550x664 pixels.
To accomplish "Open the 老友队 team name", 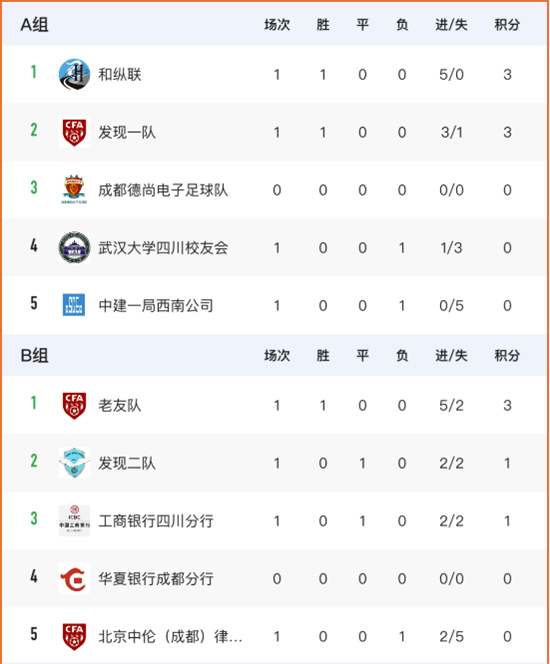I will click(x=120, y=405).
